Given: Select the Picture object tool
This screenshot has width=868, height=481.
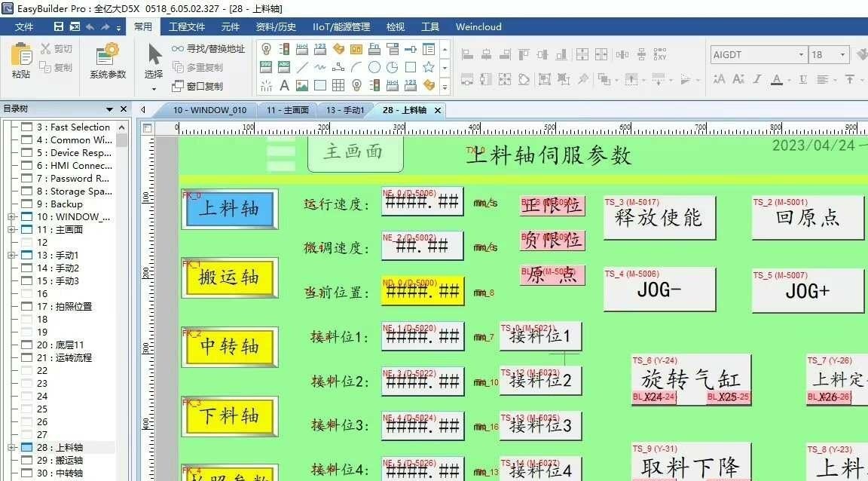Looking at the screenshot, I should (302, 84).
